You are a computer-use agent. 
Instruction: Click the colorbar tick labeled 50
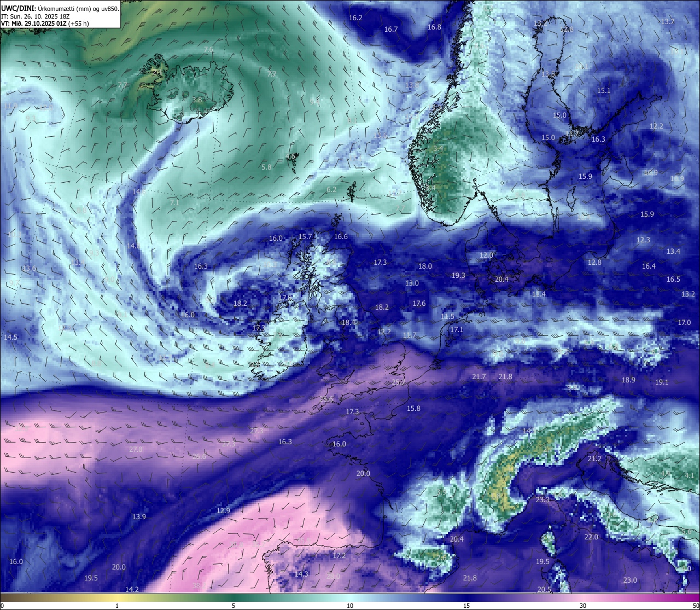coord(695,606)
